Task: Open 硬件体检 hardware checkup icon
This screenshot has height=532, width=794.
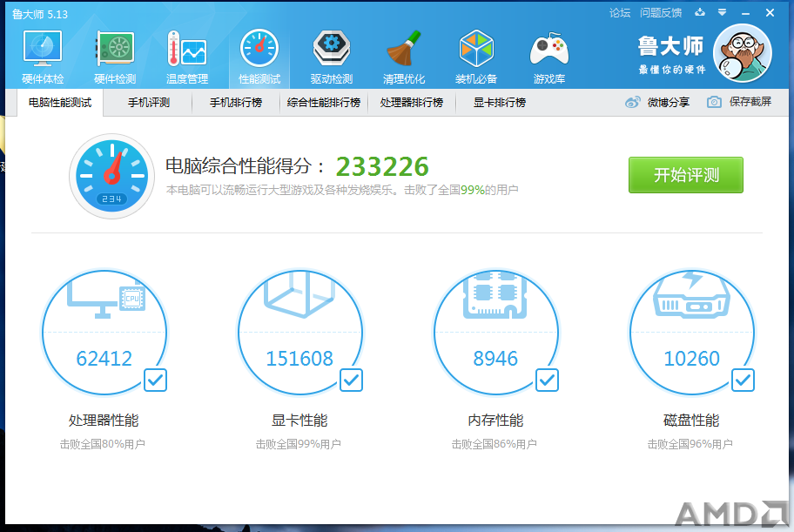Action: click(43, 49)
